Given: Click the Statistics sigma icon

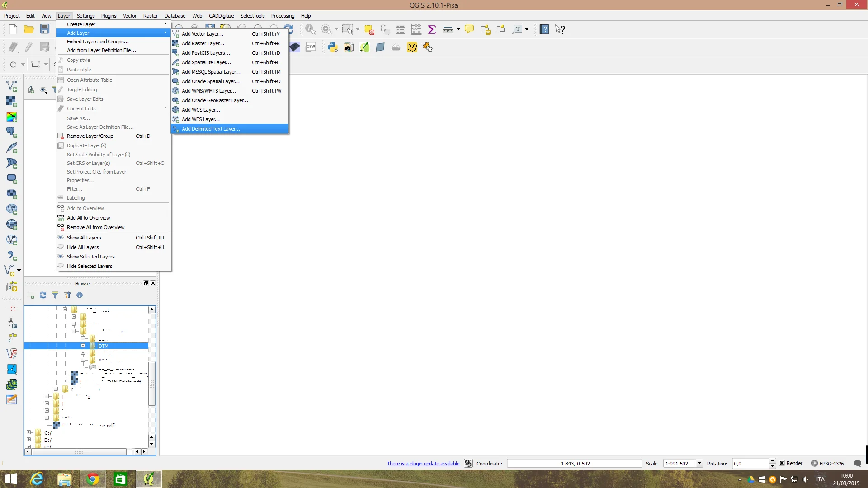Looking at the screenshot, I should (432, 29).
